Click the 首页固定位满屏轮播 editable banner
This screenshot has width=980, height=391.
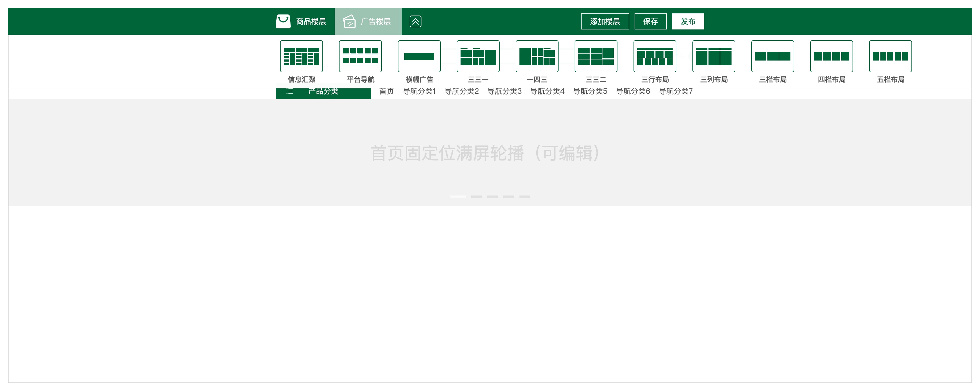(x=490, y=153)
